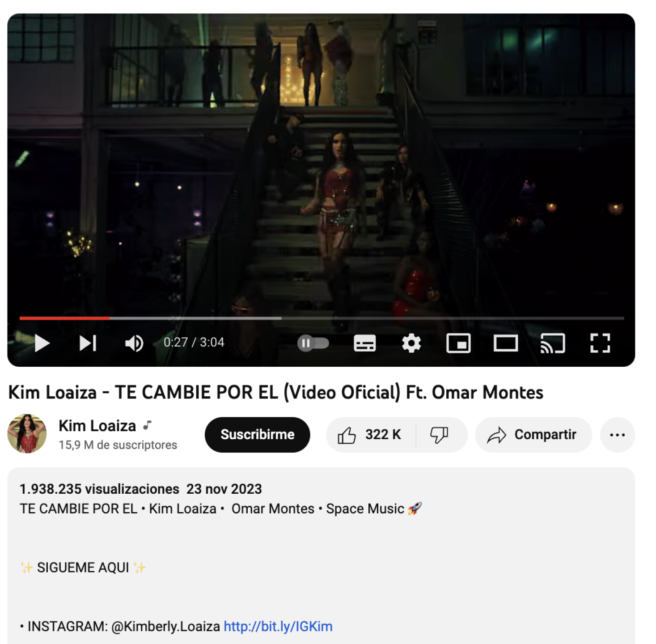The width and height of the screenshot is (656, 644).
Task: Enable miniplayer mode
Action: [x=458, y=343]
